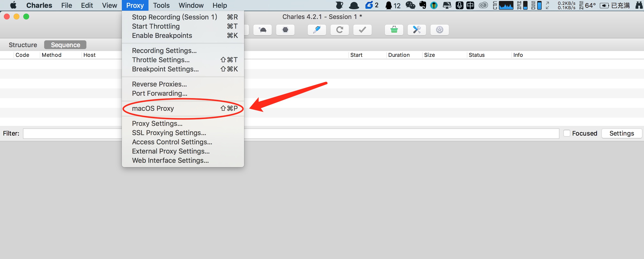The height and width of the screenshot is (259, 644).
Task: Open the settings gear toolbar icon
Action: [x=439, y=30]
